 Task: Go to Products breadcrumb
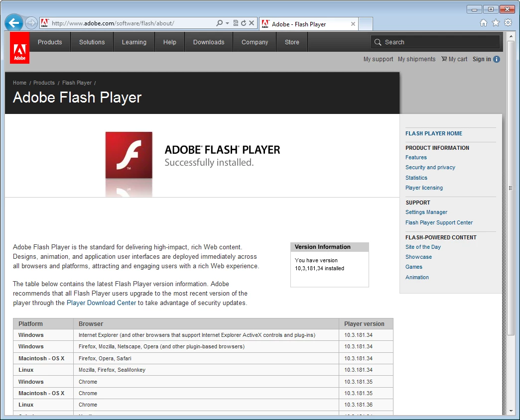click(44, 83)
